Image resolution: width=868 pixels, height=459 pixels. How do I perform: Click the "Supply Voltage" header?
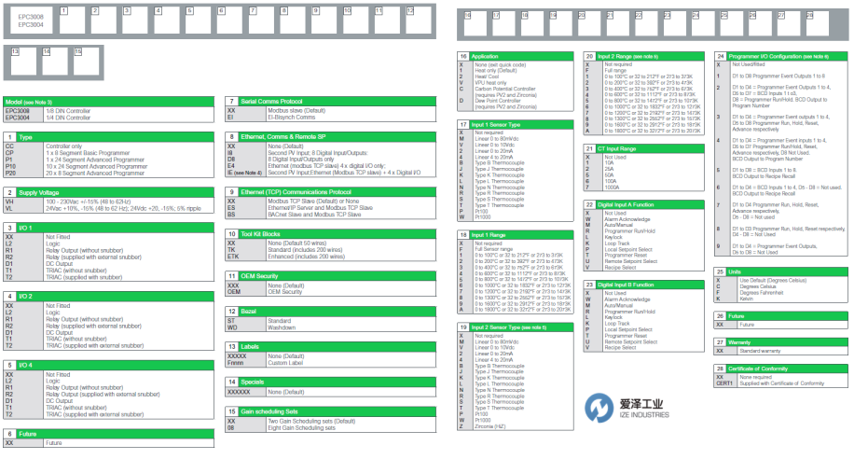(x=108, y=192)
